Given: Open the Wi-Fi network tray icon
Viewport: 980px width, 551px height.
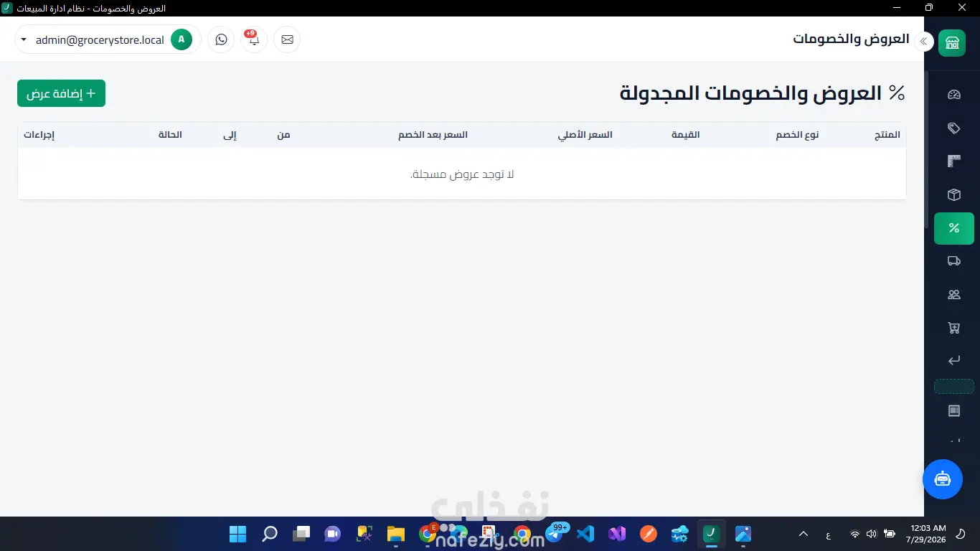Looking at the screenshot, I should click(x=854, y=534).
